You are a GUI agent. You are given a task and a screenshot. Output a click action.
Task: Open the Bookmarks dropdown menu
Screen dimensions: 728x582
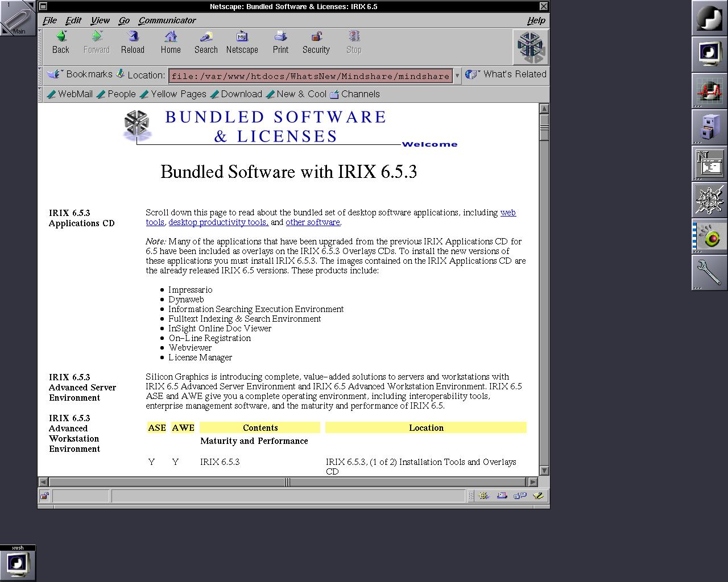click(x=80, y=74)
